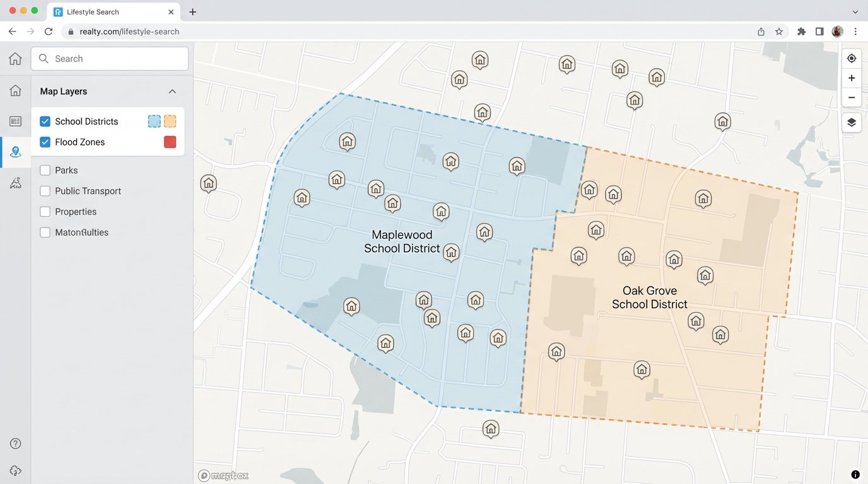The image size is (868, 484).
Task: Click the red Flood Zones color swatch
Action: point(170,142)
